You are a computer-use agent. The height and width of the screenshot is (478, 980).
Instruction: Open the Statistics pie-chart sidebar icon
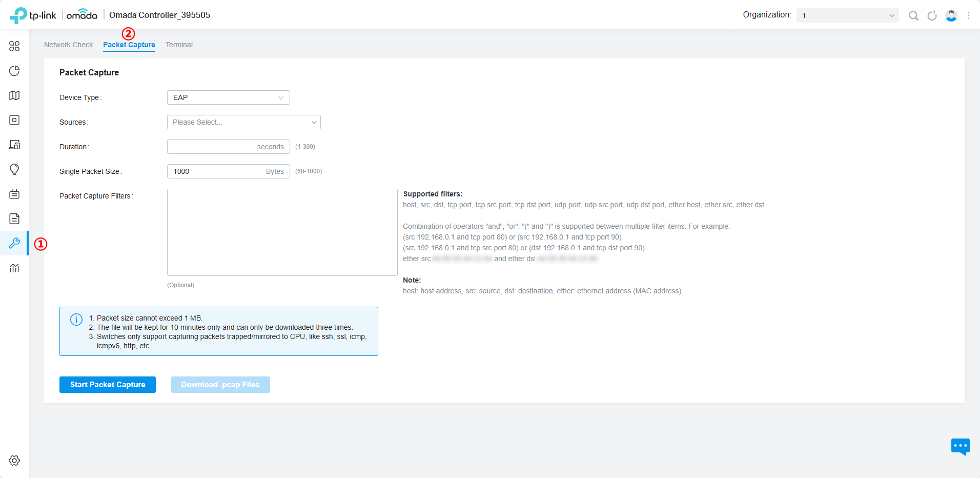pyautogui.click(x=14, y=71)
